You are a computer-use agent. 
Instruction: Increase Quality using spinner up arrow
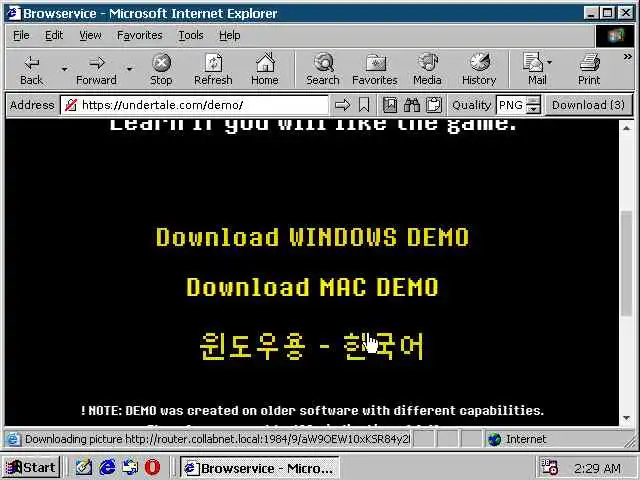(533, 101)
